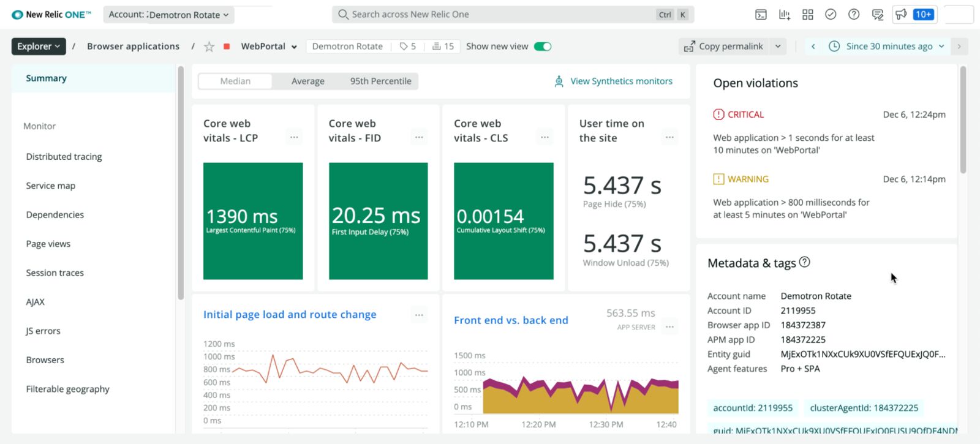Viewport: 980px width, 444px height.
Task: Expand the Copy permalink dropdown arrow
Action: [778, 47]
